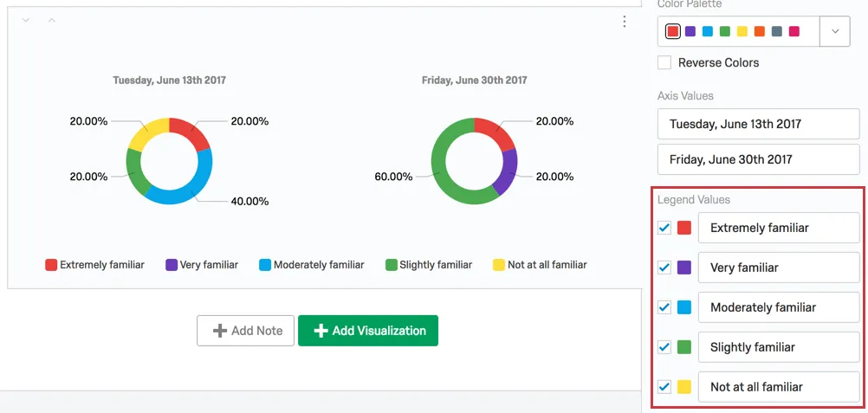Move visualization down with chevron-down arrow

25,21
